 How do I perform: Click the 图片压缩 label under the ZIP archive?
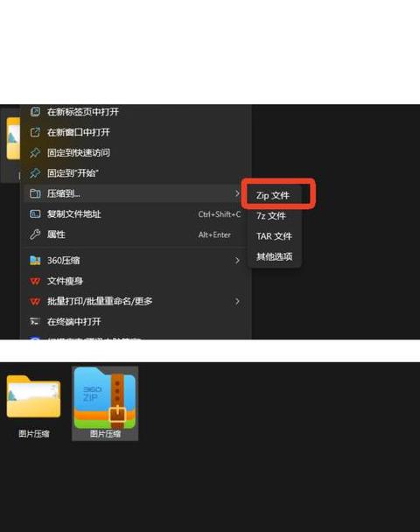click(x=105, y=434)
